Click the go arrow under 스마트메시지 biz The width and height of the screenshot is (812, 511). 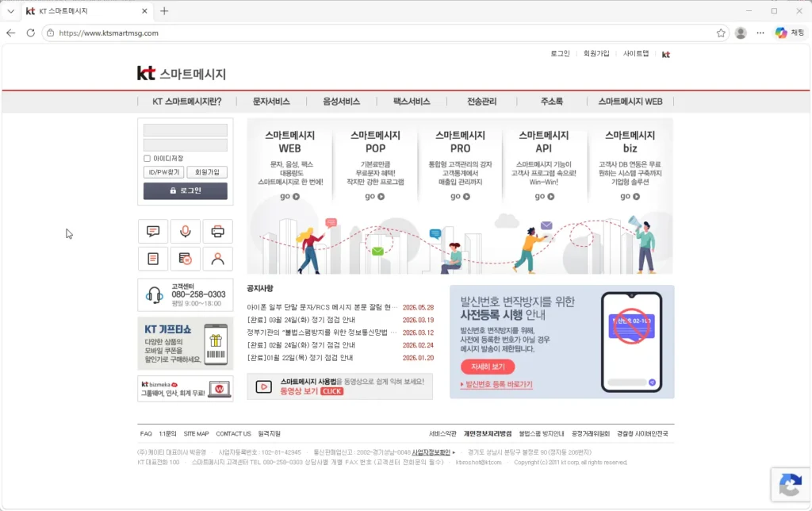(630, 197)
